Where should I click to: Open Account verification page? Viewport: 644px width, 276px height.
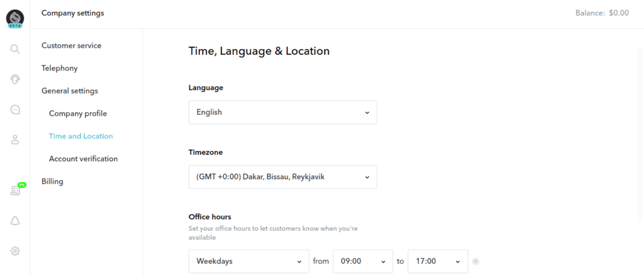84,158
